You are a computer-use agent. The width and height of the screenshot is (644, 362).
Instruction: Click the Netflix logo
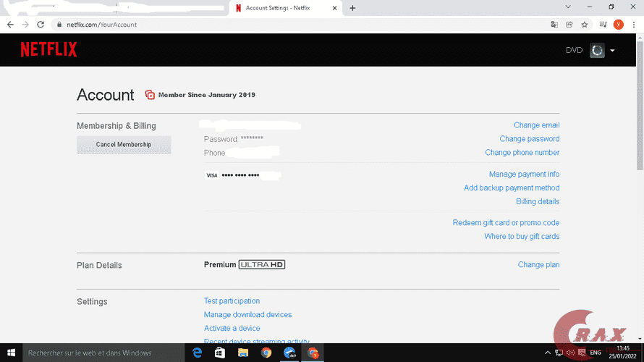click(x=49, y=49)
